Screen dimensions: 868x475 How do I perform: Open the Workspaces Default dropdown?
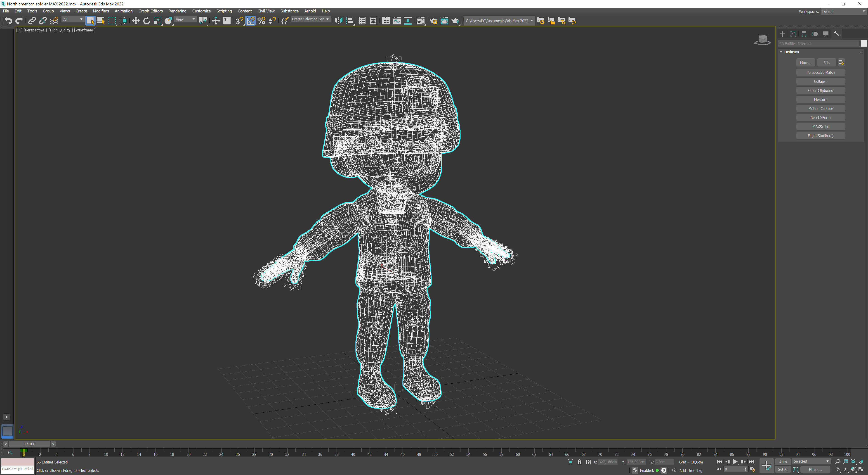pos(843,12)
